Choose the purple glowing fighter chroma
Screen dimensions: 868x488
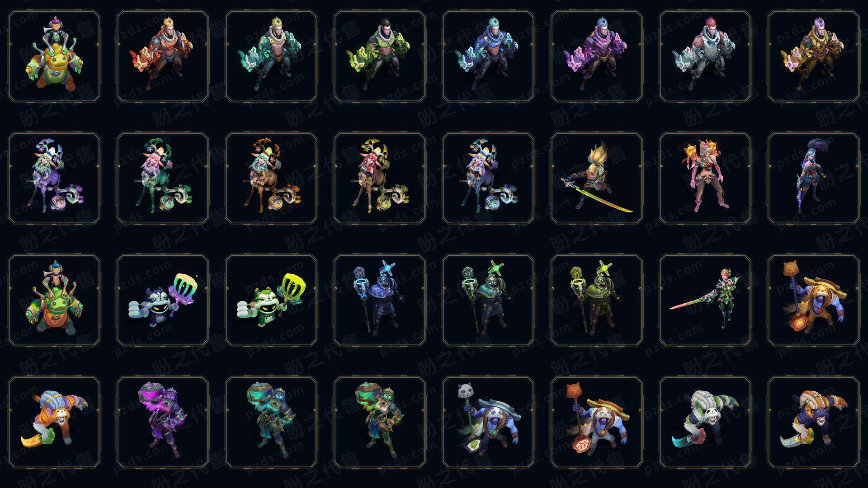[x=597, y=56]
